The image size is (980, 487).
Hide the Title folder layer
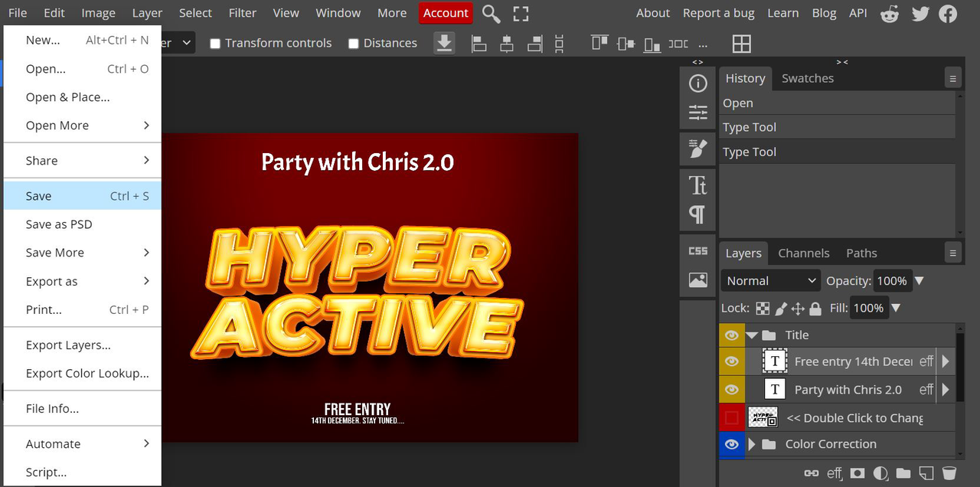tap(732, 335)
